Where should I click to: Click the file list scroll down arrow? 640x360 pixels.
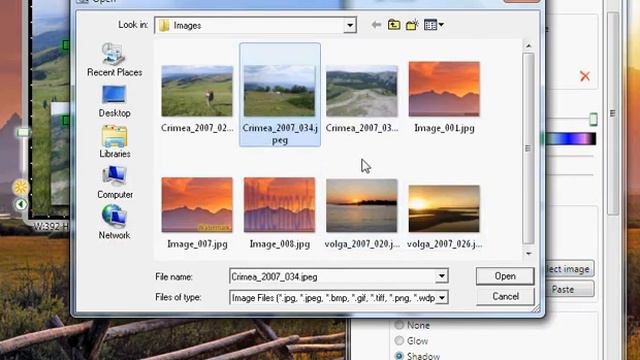(x=529, y=253)
